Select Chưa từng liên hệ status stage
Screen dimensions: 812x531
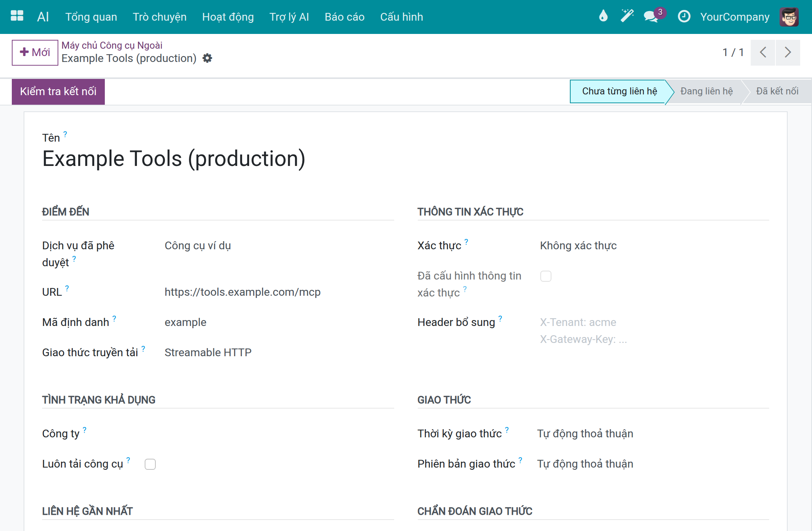(619, 91)
